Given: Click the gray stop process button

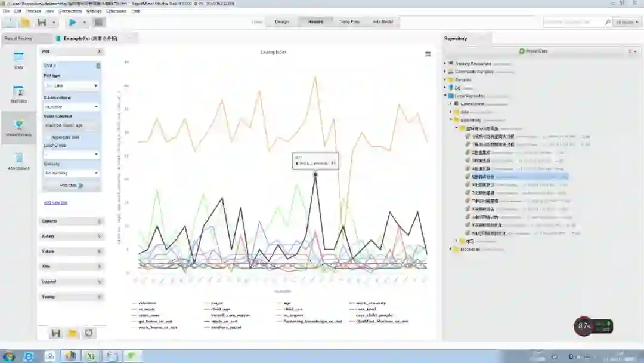Looking at the screenshot, I should click(98, 22).
